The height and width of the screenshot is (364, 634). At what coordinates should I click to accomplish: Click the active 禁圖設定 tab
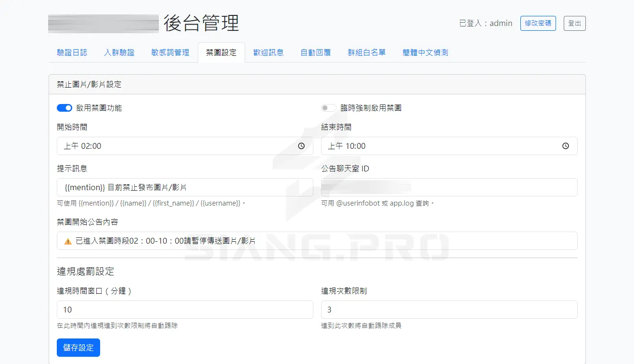221,52
